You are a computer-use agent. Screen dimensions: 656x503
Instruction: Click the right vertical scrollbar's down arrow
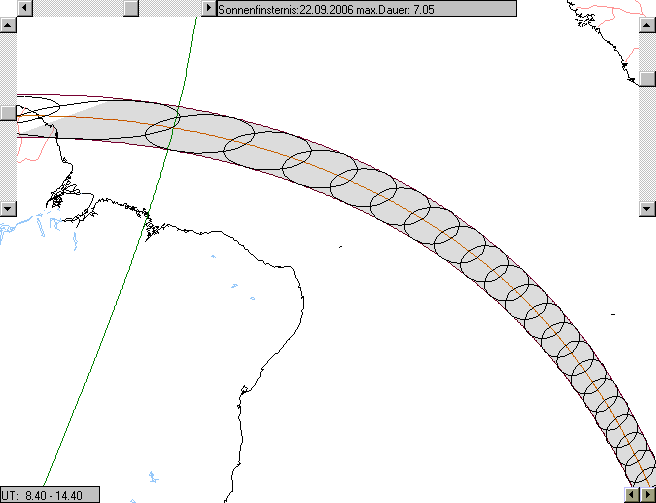tap(647, 208)
